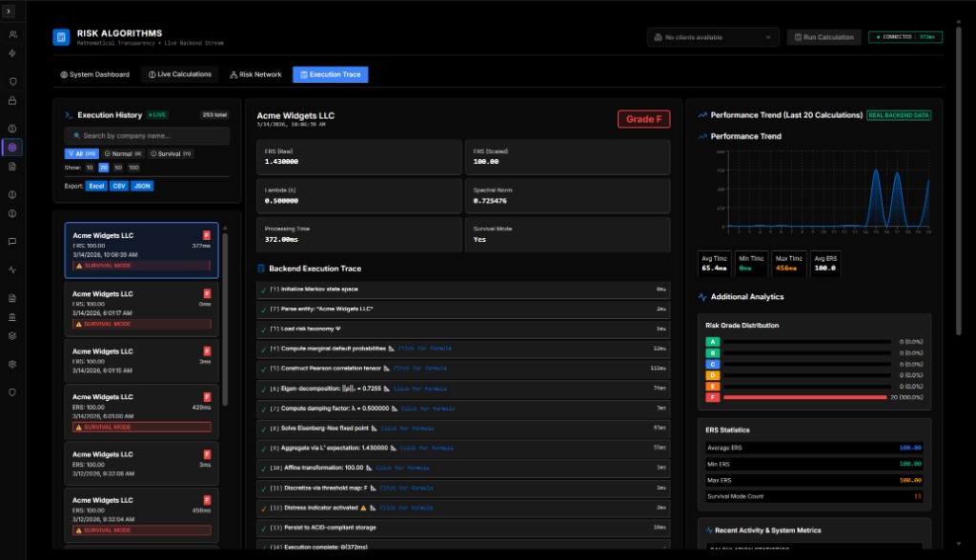Click the chat bubble sidebar icon

(12, 241)
